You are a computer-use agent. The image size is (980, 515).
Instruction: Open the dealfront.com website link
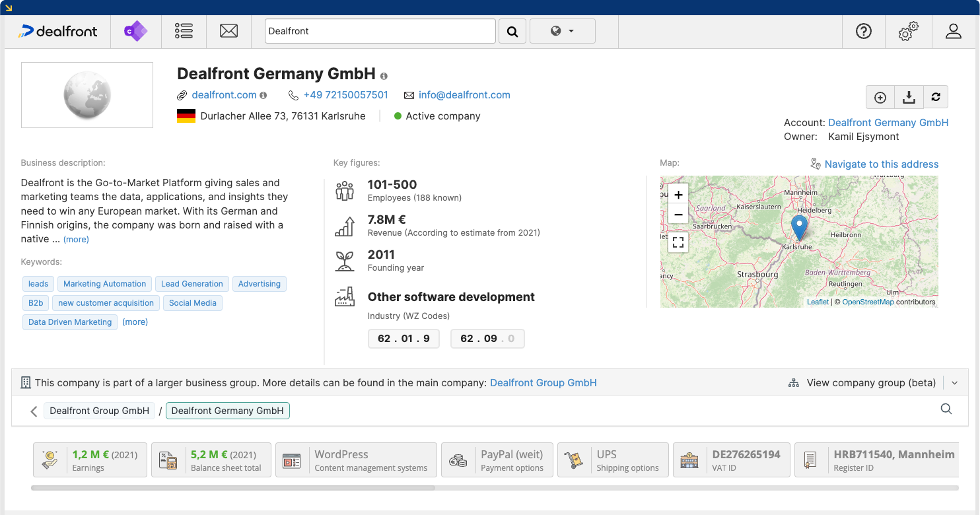[224, 95]
